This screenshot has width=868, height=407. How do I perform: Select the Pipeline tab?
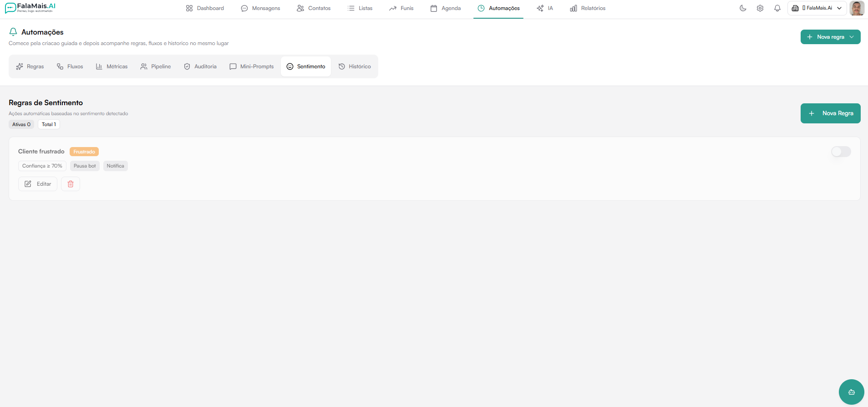tap(156, 66)
